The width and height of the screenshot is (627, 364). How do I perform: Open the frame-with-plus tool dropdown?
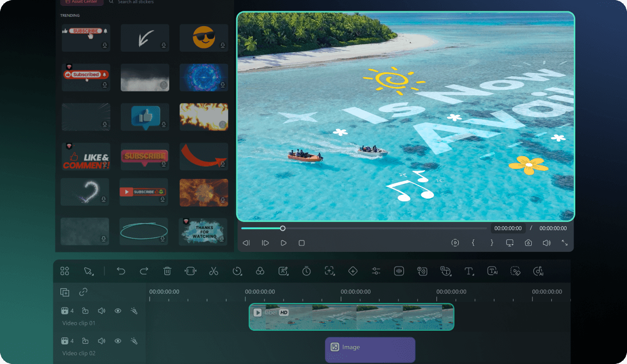(x=329, y=272)
